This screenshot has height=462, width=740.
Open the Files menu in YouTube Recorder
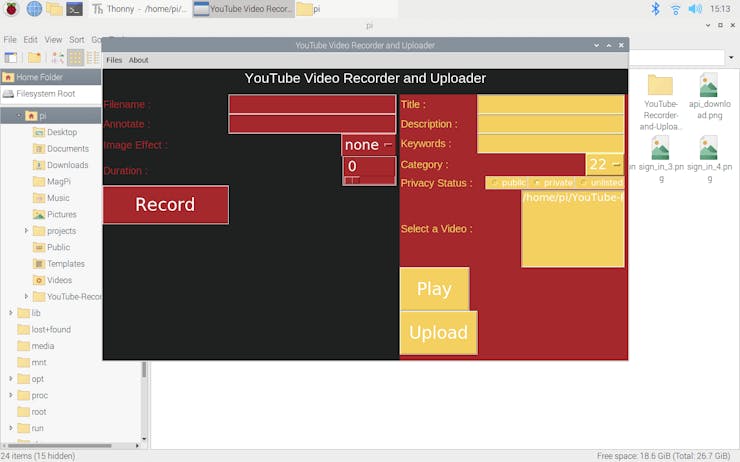pos(114,60)
